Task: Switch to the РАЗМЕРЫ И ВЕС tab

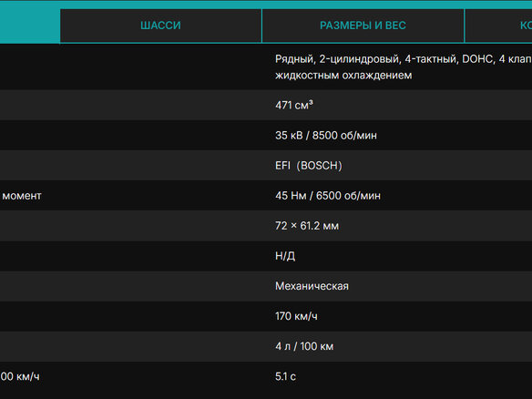Action: coord(363,26)
